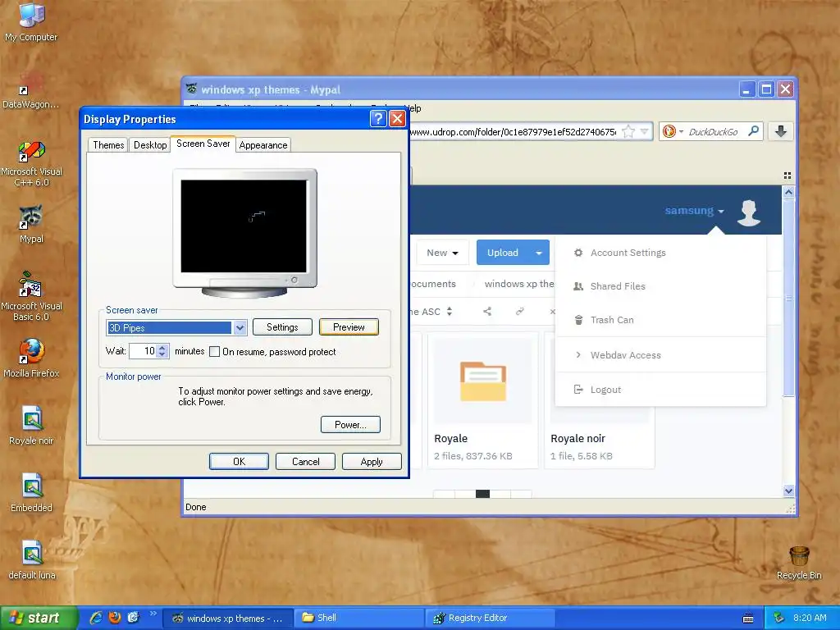The image size is (840, 630).
Task: Open My Computer desktop icon
Action: coord(31,21)
